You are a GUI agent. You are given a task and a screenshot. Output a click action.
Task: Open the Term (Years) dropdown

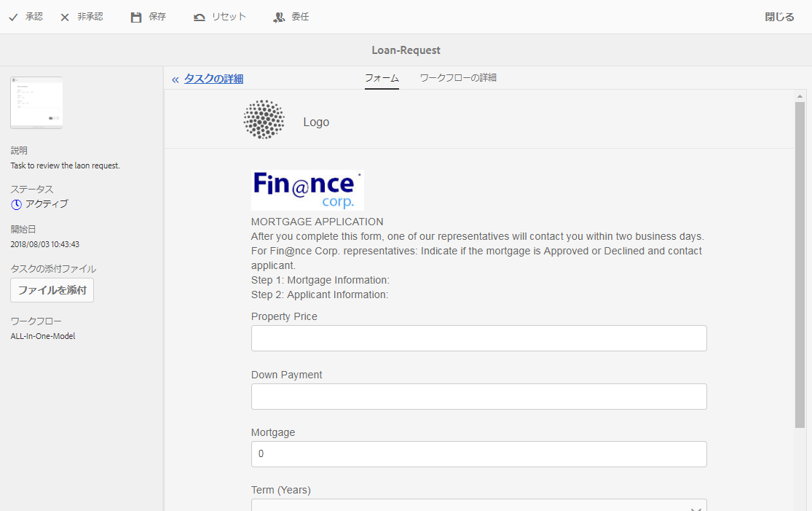(x=478, y=505)
